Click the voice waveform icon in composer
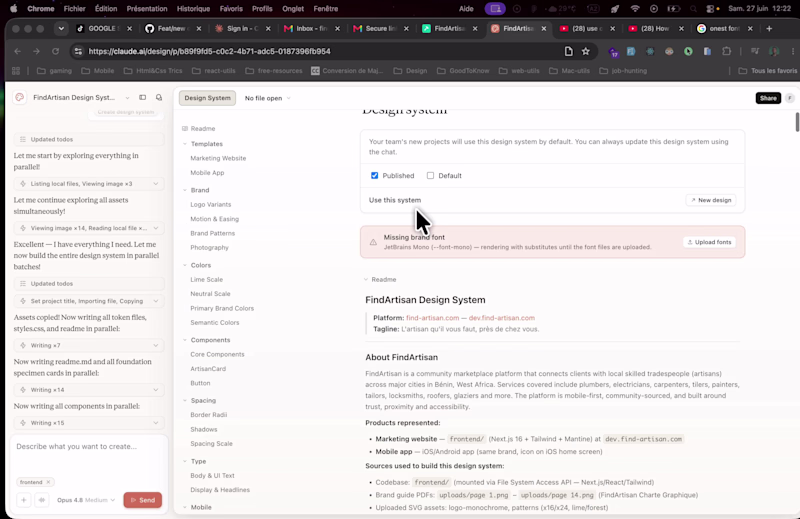800x519 pixels. pyautogui.click(x=42, y=500)
